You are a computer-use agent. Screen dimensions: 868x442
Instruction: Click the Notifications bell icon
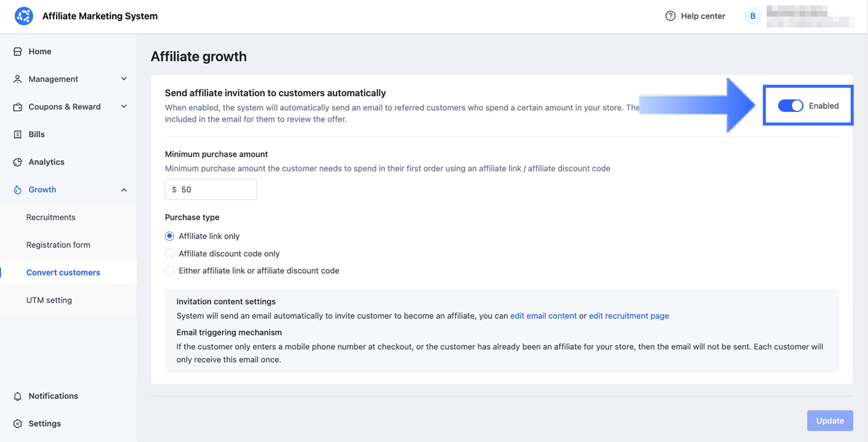(17, 396)
